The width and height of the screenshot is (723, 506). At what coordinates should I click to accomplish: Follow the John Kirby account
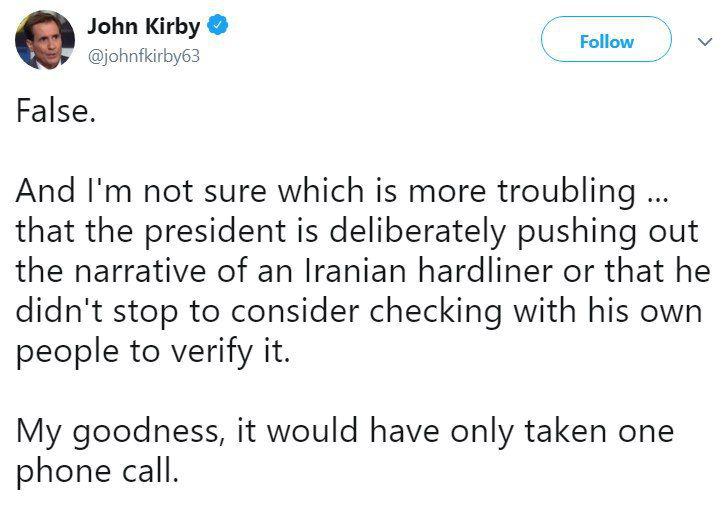(x=606, y=40)
